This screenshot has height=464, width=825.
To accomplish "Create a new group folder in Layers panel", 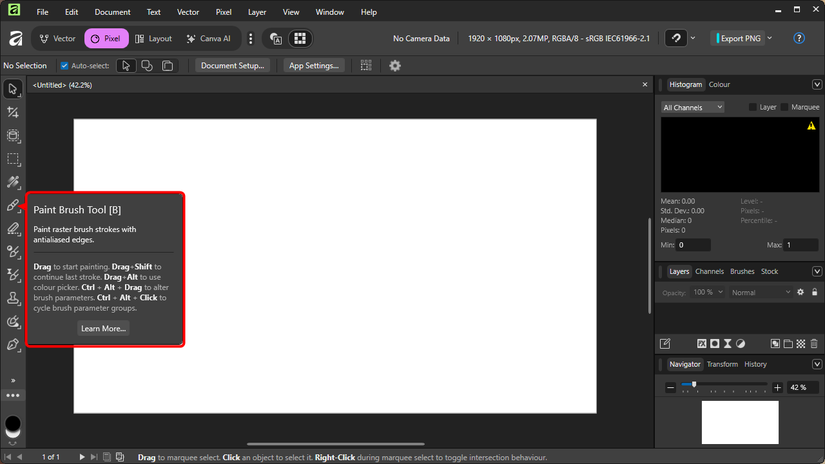I will tap(788, 344).
